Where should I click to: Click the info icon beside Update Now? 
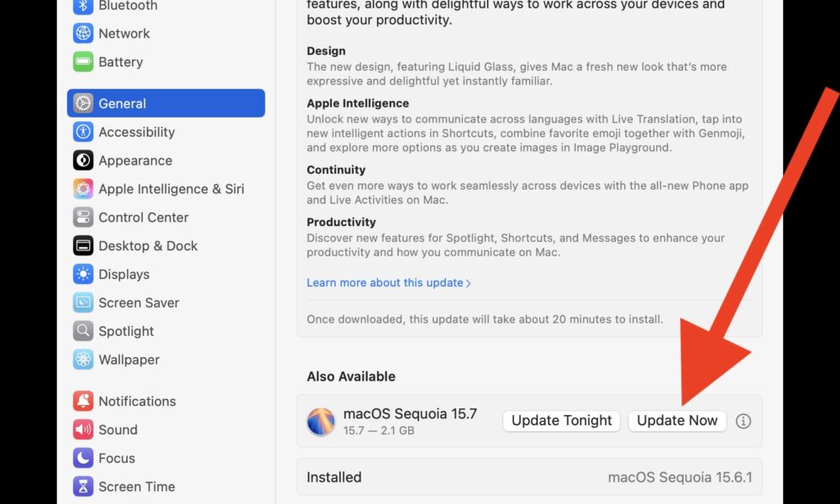743,422
